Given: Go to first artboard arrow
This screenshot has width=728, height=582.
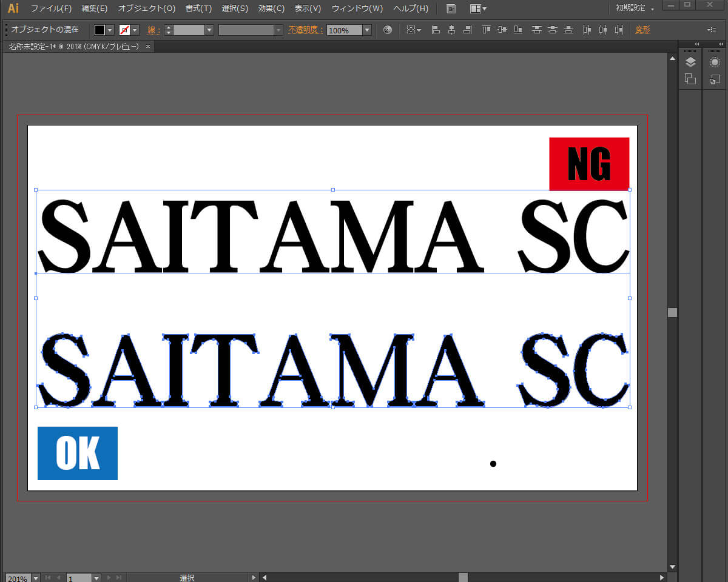Looking at the screenshot, I should pyautogui.click(x=48, y=578).
